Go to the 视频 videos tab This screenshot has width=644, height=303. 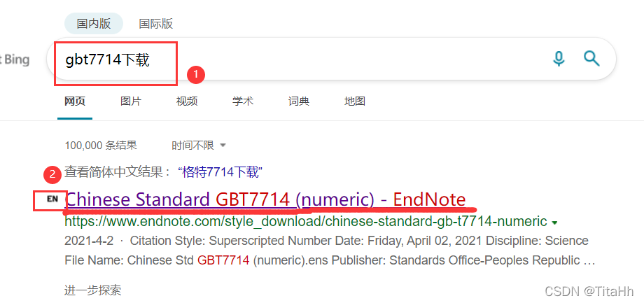point(186,101)
